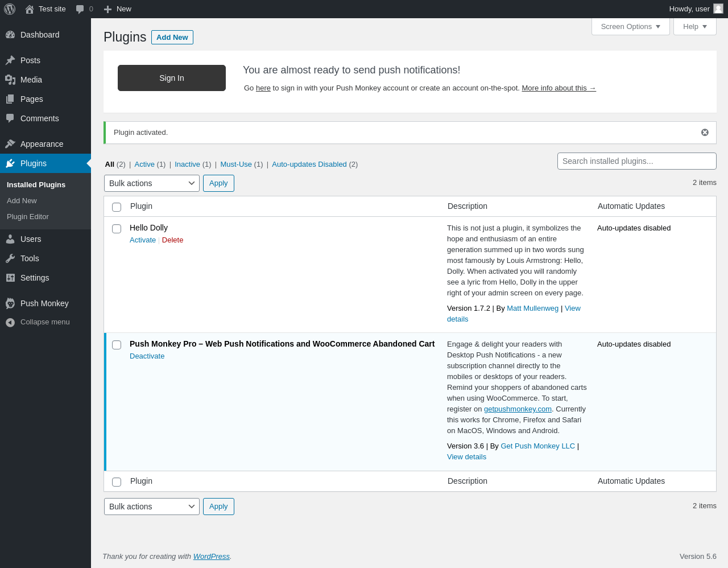Image resolution: width=728 pixels, height=568 pixels.
Task: Open the Get Push Monkey LLC author link
Action: click(537, 446)
